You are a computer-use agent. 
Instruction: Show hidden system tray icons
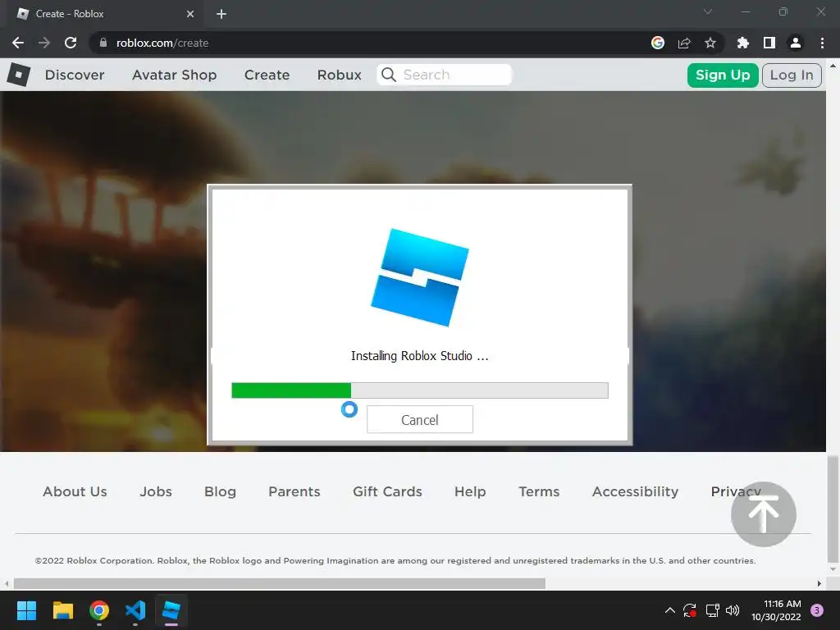point(669,610)
